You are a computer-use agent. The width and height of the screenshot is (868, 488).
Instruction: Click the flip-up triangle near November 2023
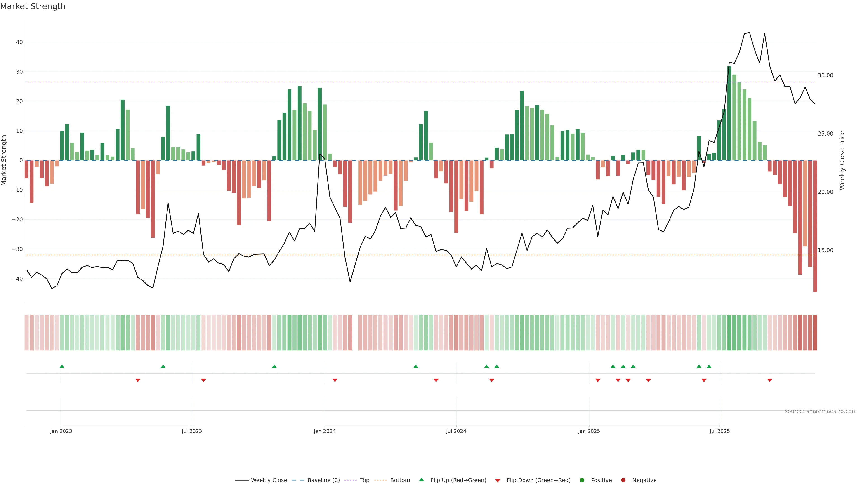274,366
